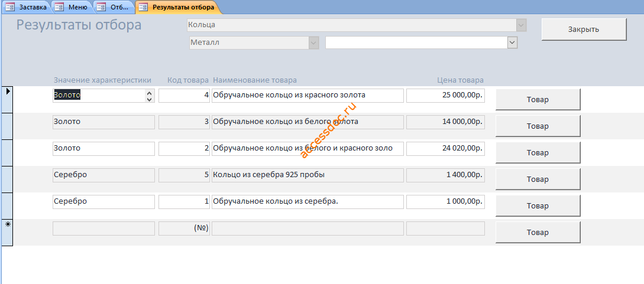Image resolution: width=644 pixels, height=284 pixels.
Task: Click the Цена товара column label
Action: coord(461,80)
